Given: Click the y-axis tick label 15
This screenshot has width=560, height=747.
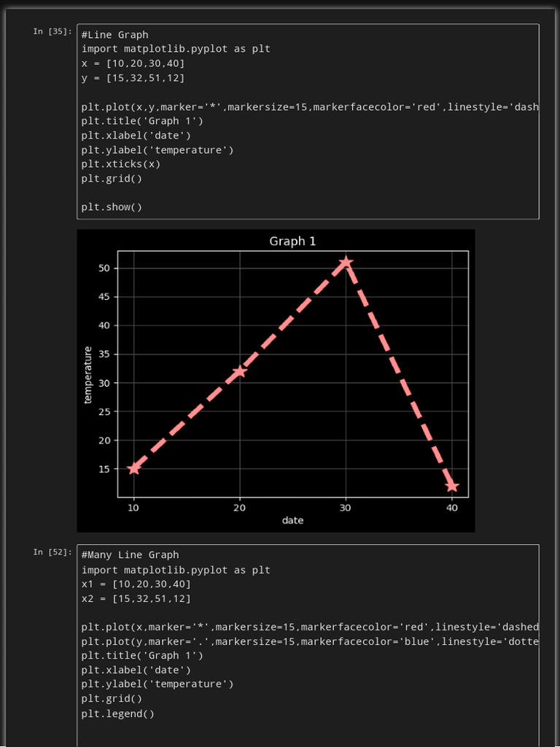Looking at the screenshot, I should tap(105, 469).
